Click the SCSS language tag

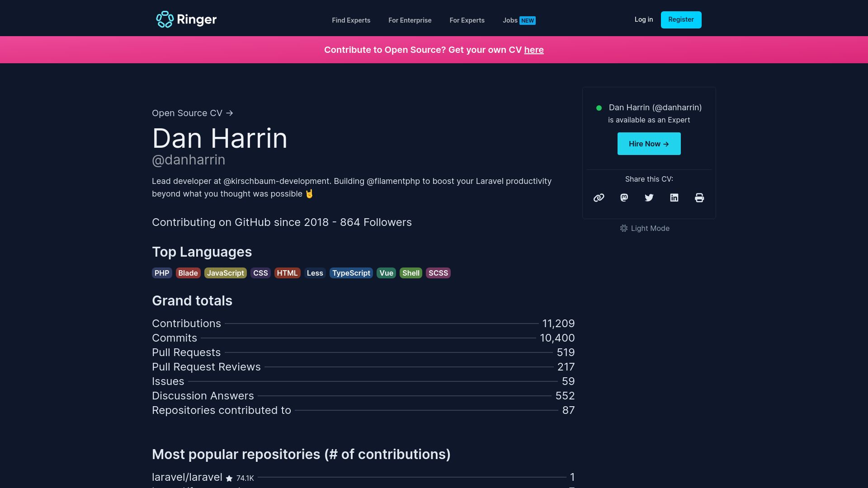point(438,273)
